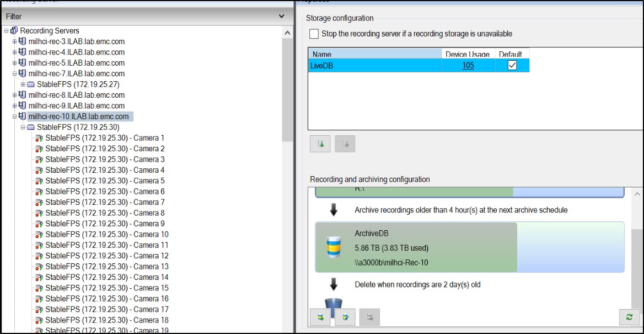Select StableFPS (172.19.25.30) - Camera 14
This screenshot has width=644, height=334.
point(107,277)
